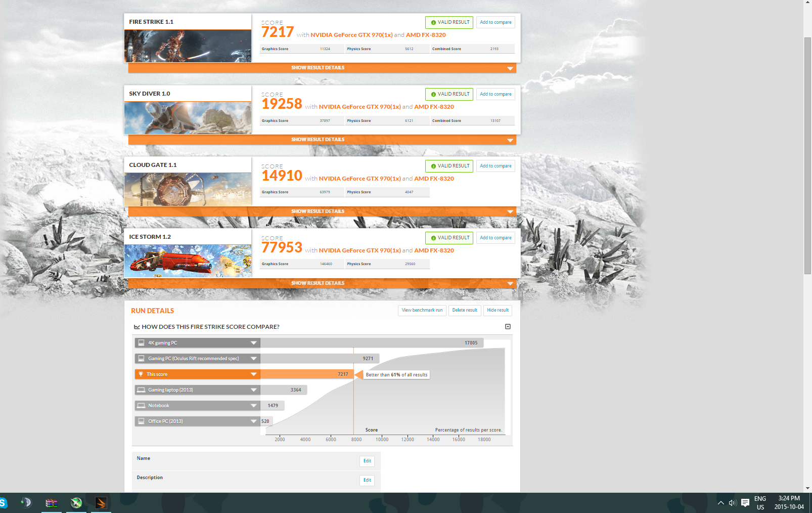Open Skype from the taskbar
This screenshot has height=513, width=812.
(x=4, y=503)
